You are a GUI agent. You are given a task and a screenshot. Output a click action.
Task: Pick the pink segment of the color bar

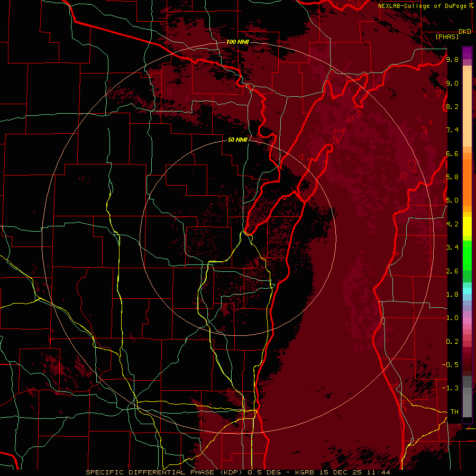(467, 321)
